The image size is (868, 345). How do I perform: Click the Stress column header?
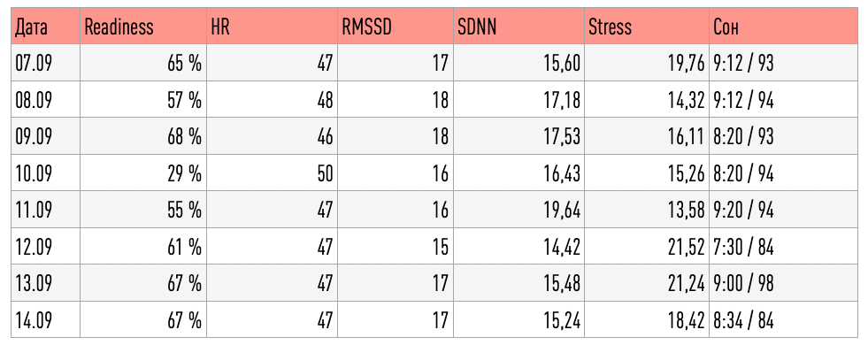coord(647,26)
